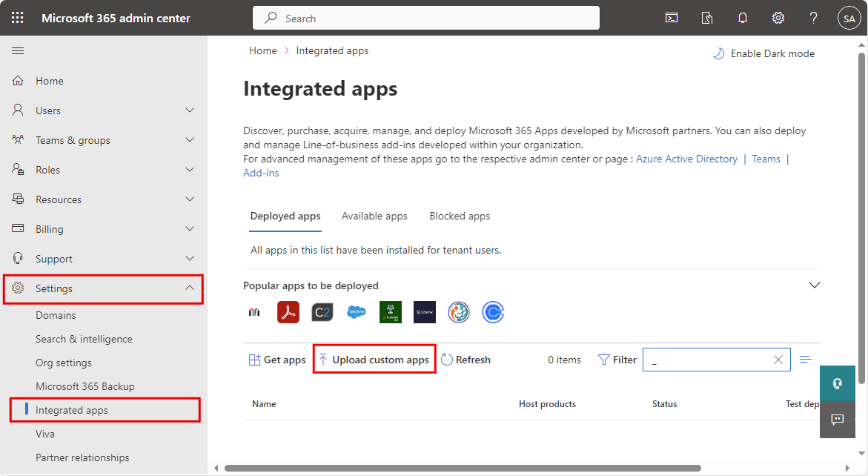Focus the apps list filter search field

pos(716,360)
